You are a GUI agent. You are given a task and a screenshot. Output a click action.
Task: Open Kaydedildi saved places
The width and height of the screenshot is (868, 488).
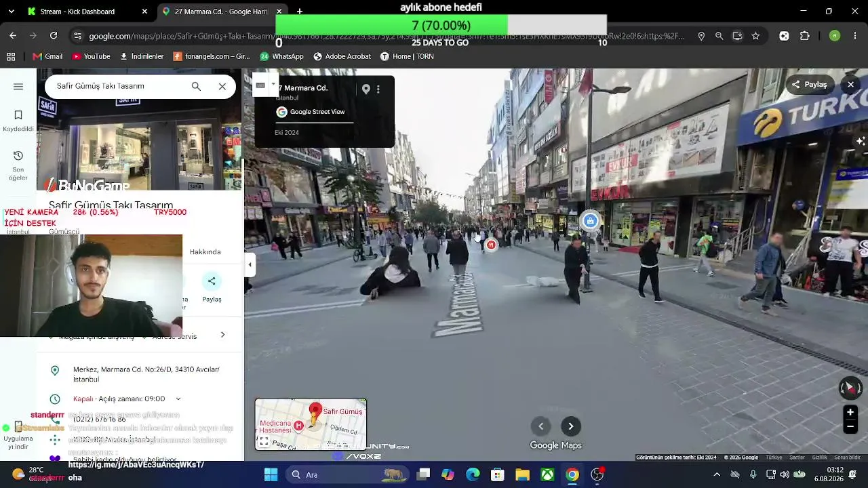[x=18, y=121]
